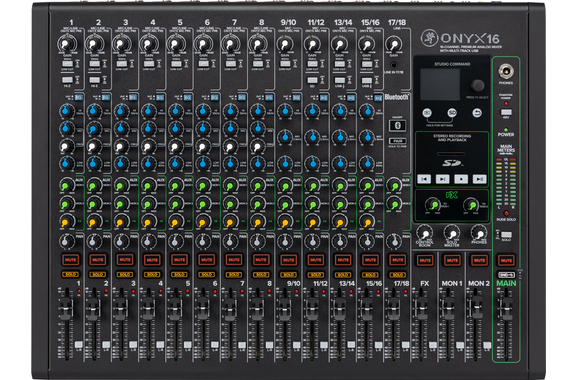Solo channel 17/18
The height and width of the screenshot is (380, 576).
coord(397,275)
